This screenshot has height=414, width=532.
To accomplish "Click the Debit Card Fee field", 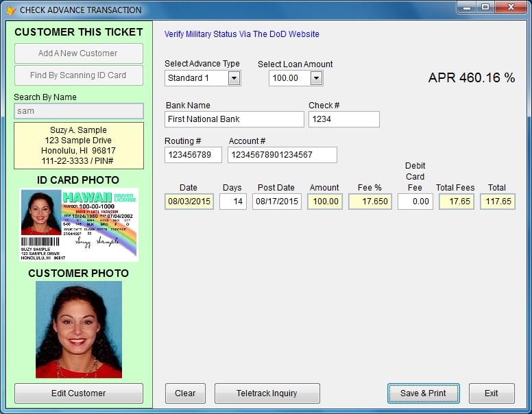I will (415, 202).
